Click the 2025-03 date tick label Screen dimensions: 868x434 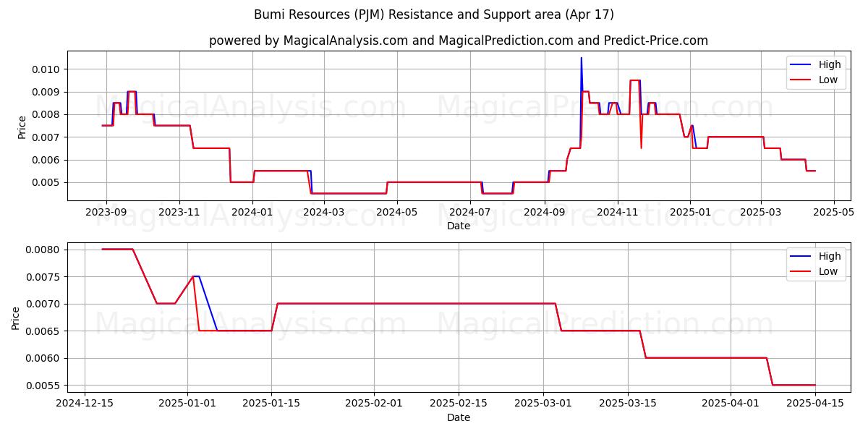[x=761, y=213]
